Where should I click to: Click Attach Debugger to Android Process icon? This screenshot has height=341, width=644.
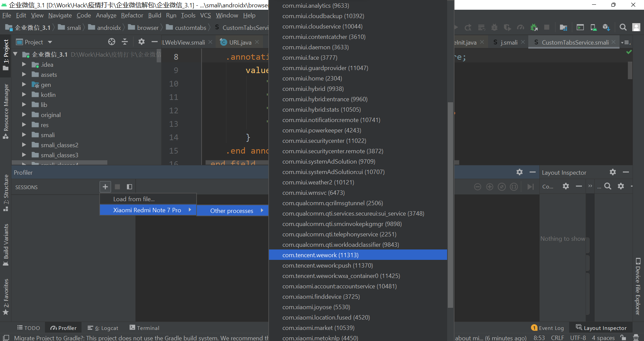point(534,27)
